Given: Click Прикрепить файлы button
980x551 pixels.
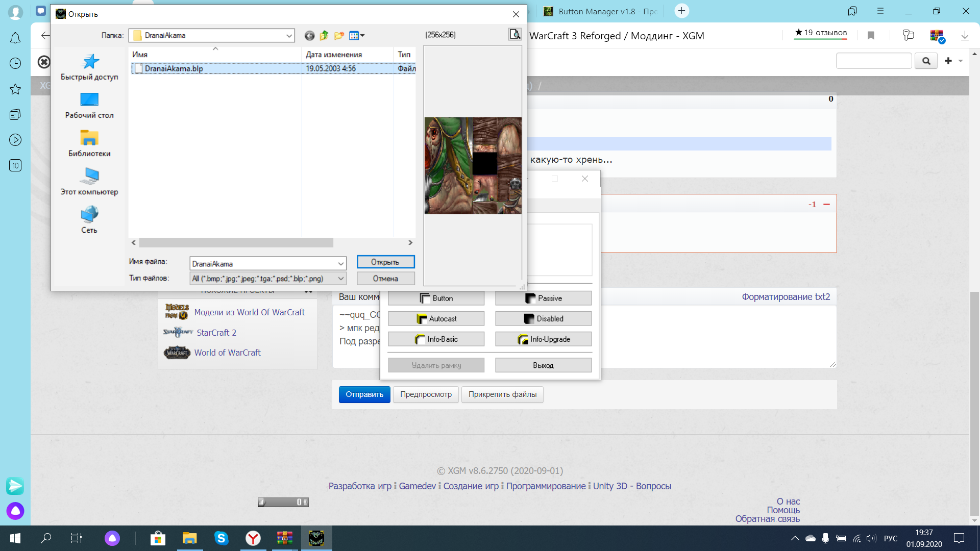Looking at the screenshot, I should click(x=503, y=394).
